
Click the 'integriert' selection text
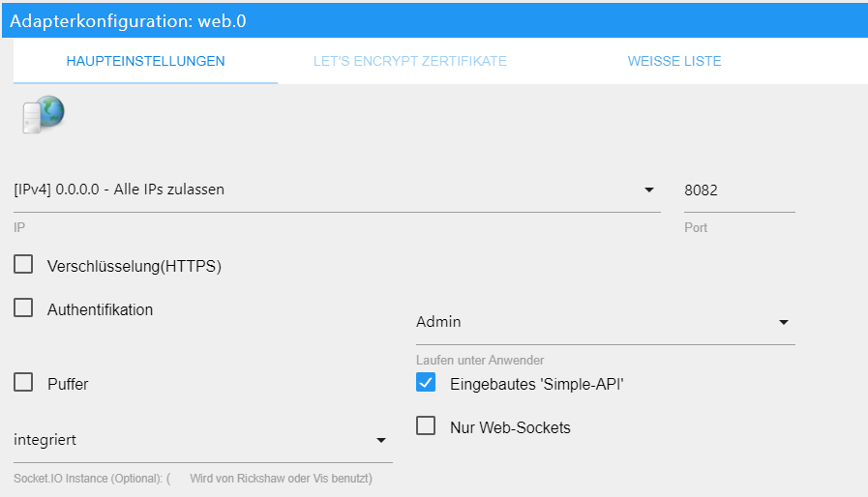click(45, 440)
